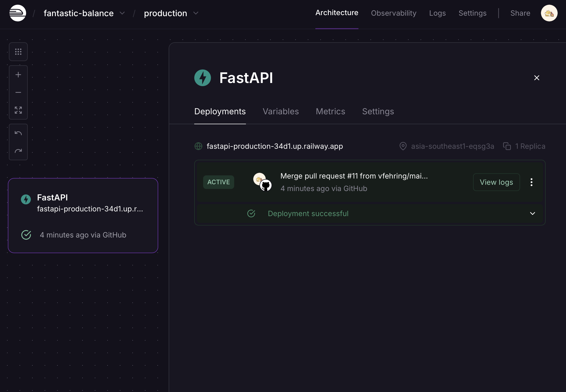Open fastapi-production-34d1.up.railway.app domain link

tap(275, 146)
